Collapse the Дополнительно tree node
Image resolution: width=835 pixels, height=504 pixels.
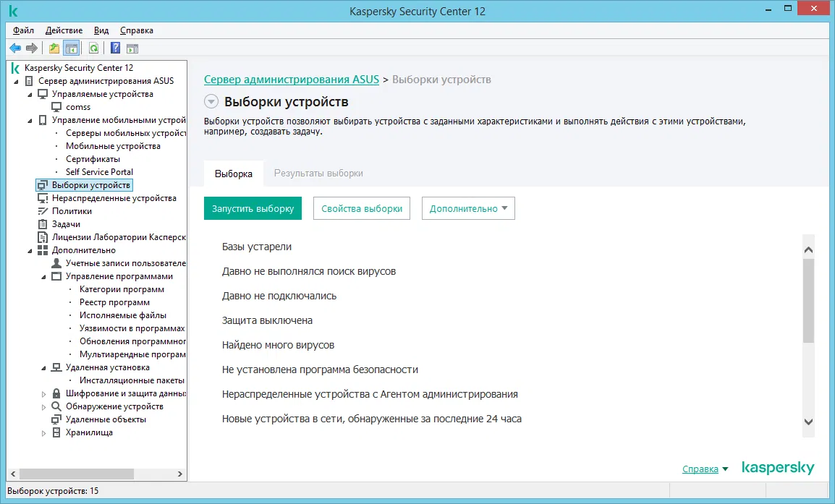coord(30,251)
